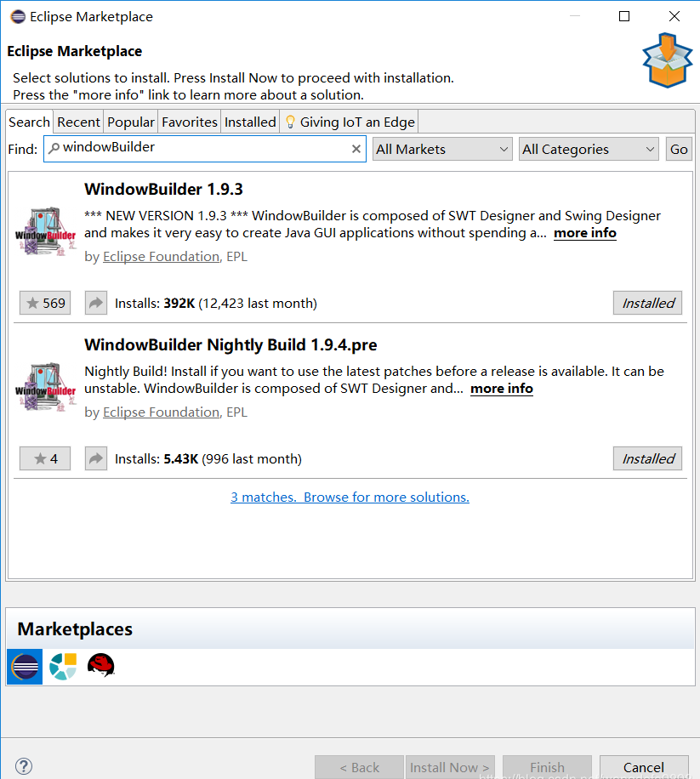Image resolution: width=700 pixels, height=779 pixels.
Task: Click the Finish button
Action: 547,767
